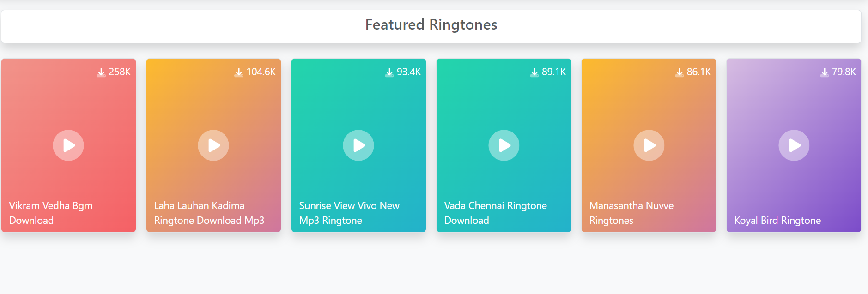This screenshot has width=868, height=294.
Task: Open Koyal Bird Ringtone title link
Action: pos(777,220)
